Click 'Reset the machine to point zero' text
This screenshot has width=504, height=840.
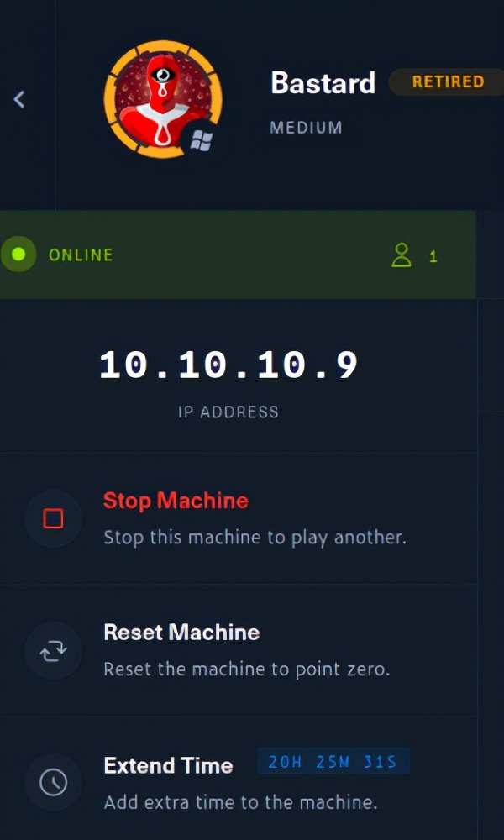pyautogui.click(x=247, y=669)
